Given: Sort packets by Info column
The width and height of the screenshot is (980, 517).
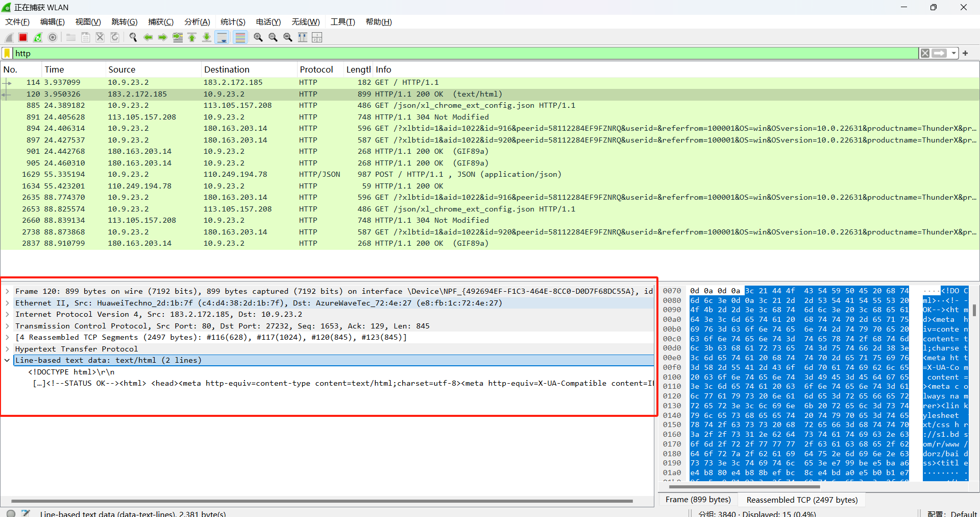Looking at the screenshot, I should [x=676, y=69].
